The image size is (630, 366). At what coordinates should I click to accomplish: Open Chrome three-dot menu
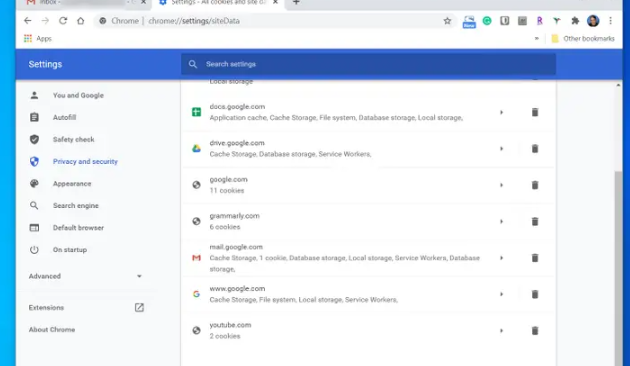(x=610, y=21)
